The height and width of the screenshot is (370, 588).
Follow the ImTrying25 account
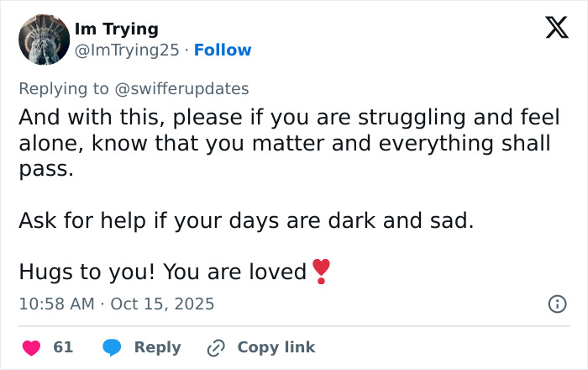(223, 50)
